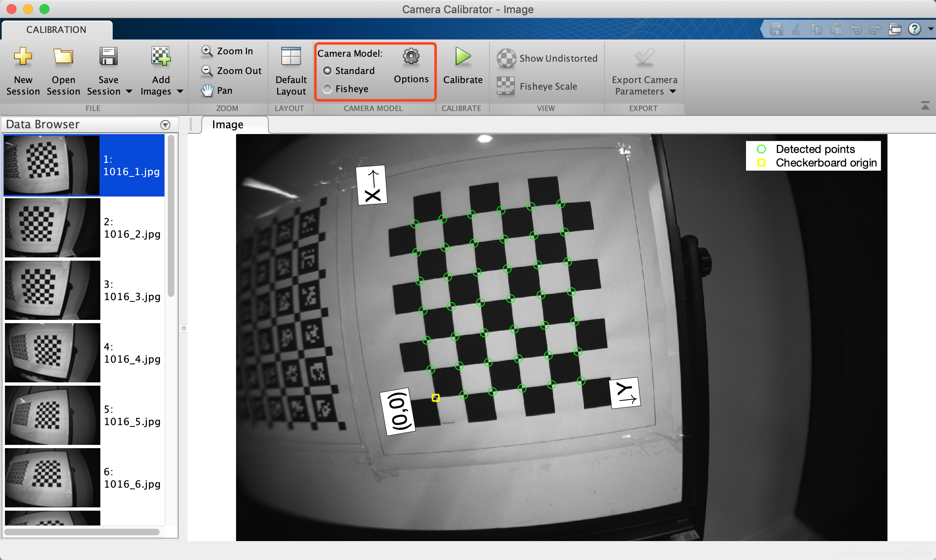Switch to the CALIBRATION ribbon tab
Screen dimensions: 936x560
[56, 30]
